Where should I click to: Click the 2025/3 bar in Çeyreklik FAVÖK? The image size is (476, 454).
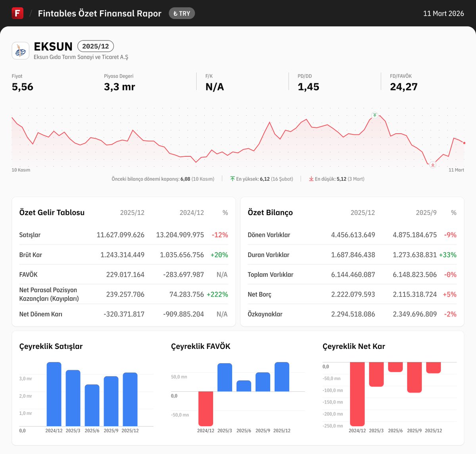[x=225, y=377]
